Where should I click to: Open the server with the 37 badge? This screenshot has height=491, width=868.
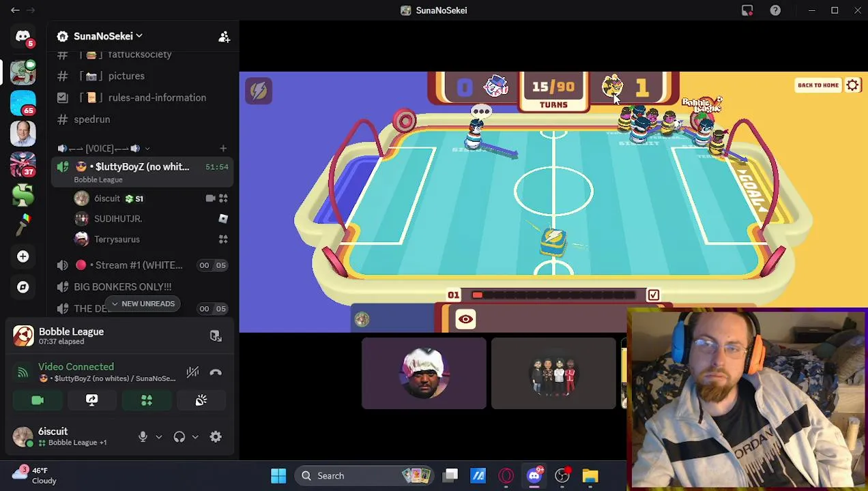[x=23, y=164]
